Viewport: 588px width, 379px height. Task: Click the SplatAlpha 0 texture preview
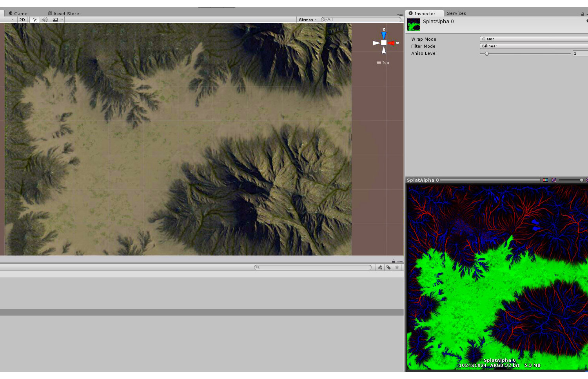click(497, 277)
